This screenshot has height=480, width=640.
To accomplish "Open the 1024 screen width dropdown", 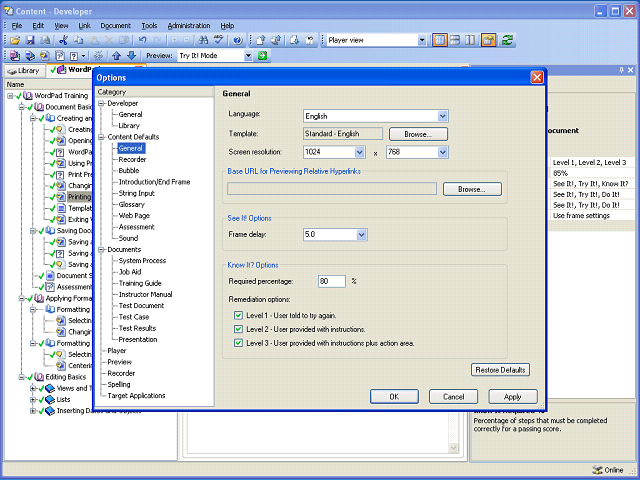I will point(359,152).
